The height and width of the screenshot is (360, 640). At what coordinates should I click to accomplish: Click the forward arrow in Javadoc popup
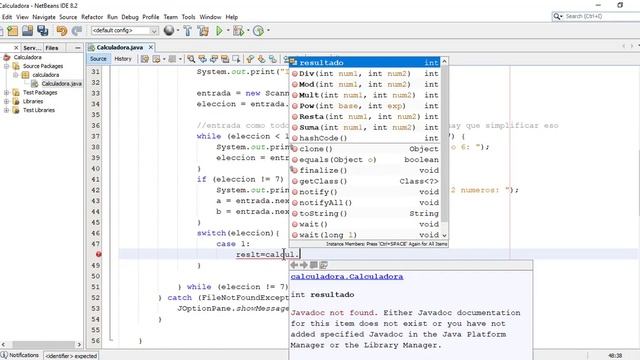pos(304,265)
